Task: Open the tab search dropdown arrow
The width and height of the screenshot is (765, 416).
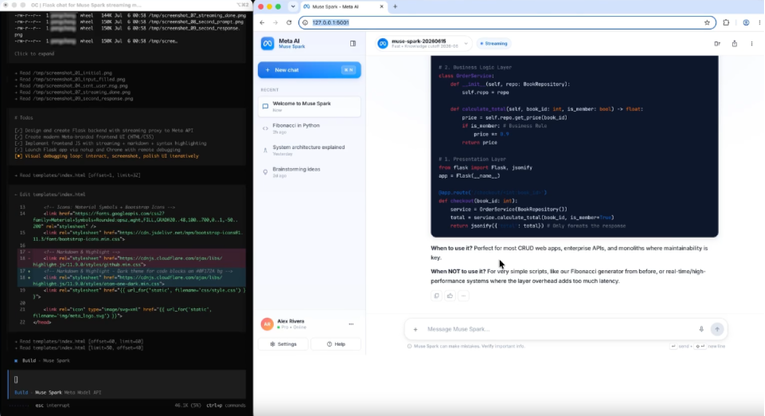Action: pyautogui.click(x=293, y=7)
